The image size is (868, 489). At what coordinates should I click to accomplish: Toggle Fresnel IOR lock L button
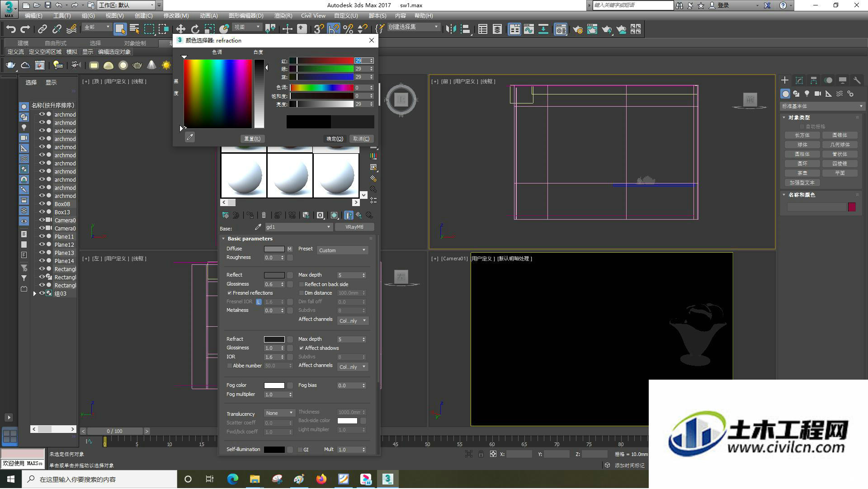[x=259, y=301]
